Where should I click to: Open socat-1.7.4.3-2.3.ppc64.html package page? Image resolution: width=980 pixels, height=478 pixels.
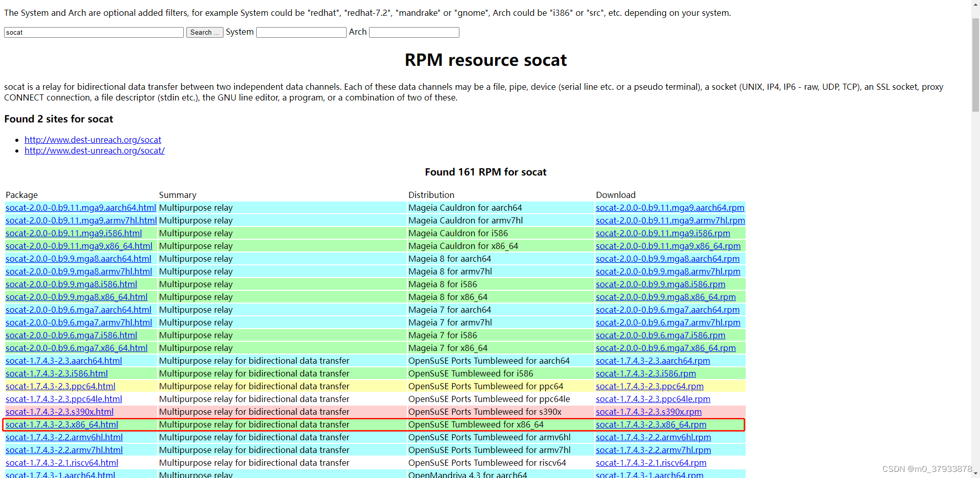coord(60,386)
